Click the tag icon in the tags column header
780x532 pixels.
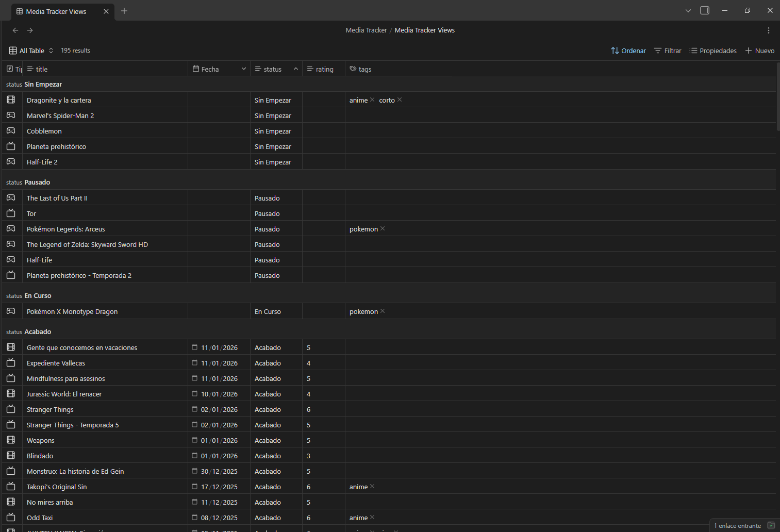pos(353,68)
